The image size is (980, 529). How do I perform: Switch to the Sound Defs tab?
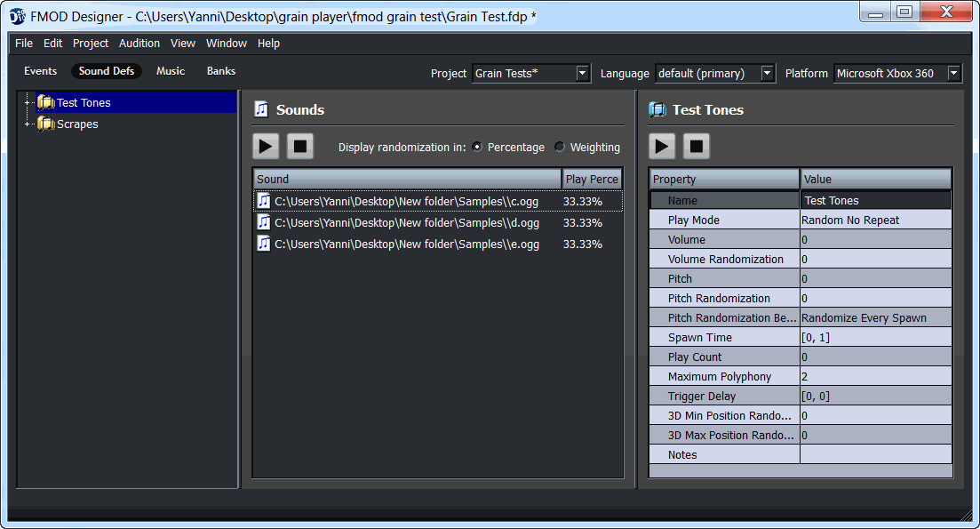click(x=107, y=71)
